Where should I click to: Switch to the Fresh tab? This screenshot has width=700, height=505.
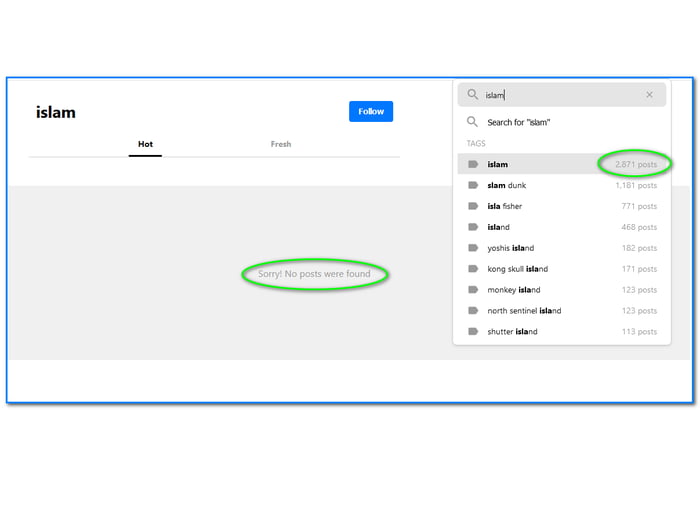(281, 144)
